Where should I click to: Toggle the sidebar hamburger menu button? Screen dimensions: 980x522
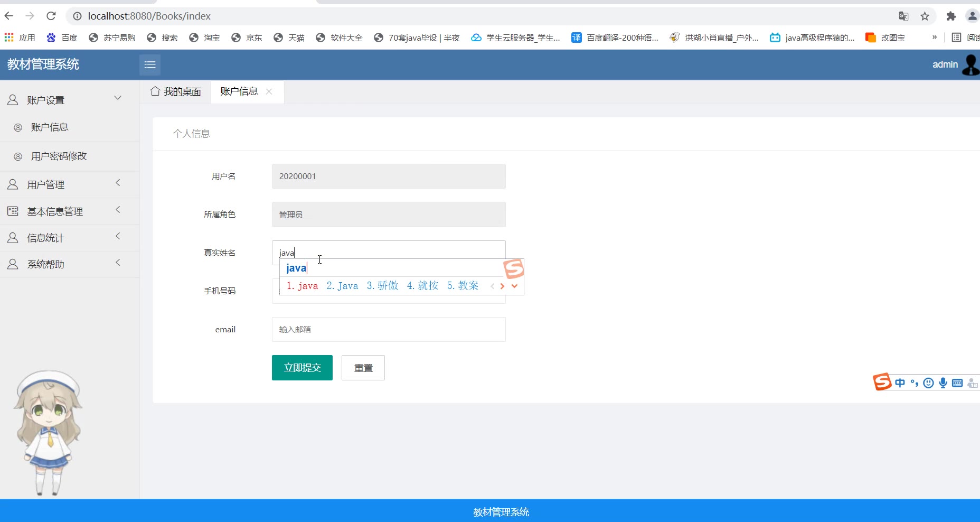150,64
